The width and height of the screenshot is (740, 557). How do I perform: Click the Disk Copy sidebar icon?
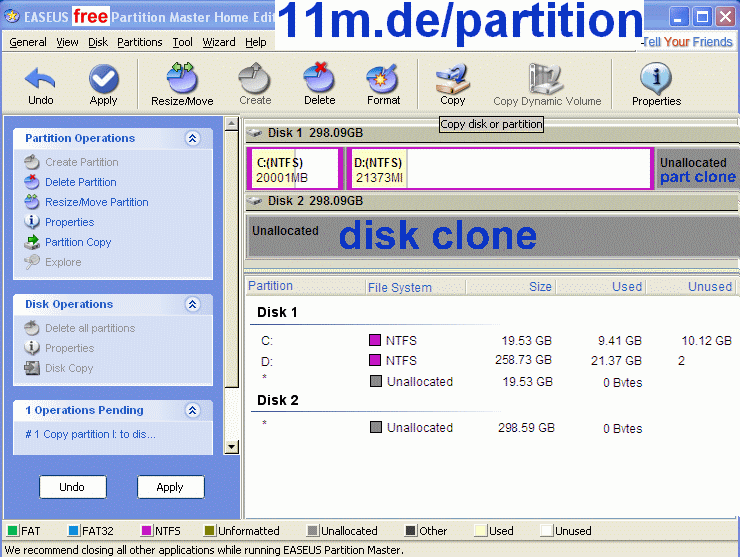click(x=32, y=368)
